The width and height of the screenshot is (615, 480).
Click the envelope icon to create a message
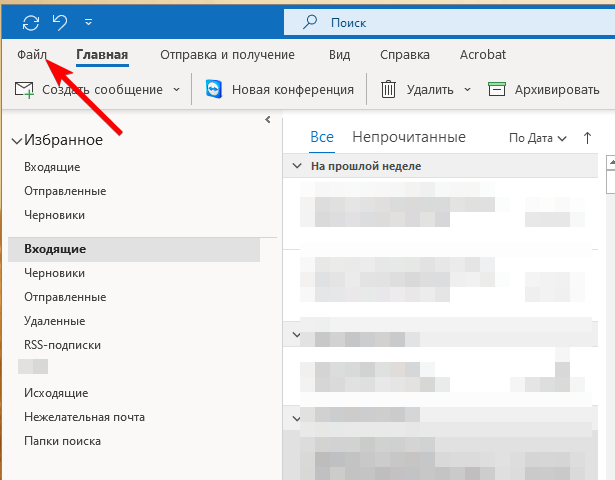(24, 90)
